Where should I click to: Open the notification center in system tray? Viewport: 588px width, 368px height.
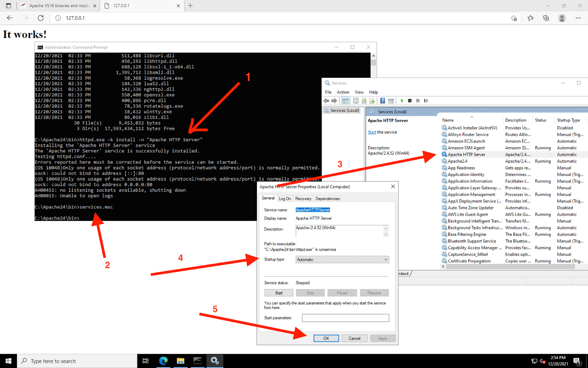click(x=577, y=361)
